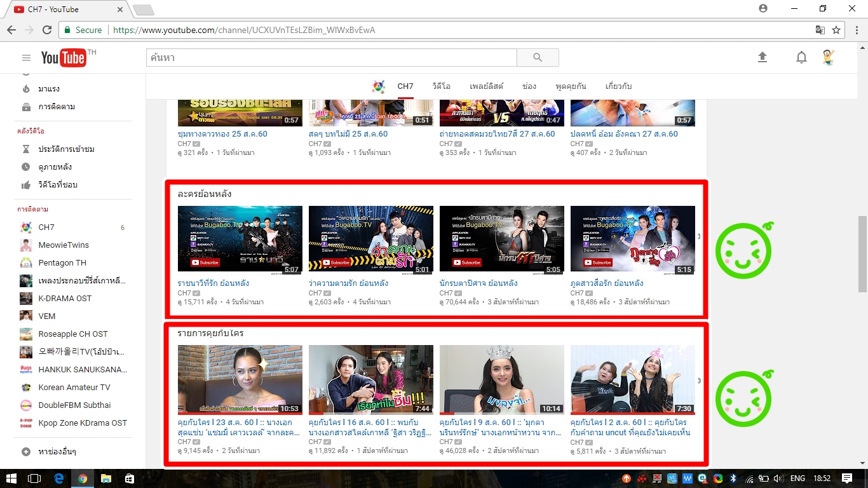Open ประวัติการเข้าชม in the sidebar
The image size is (868, 488).
point(66,149)
